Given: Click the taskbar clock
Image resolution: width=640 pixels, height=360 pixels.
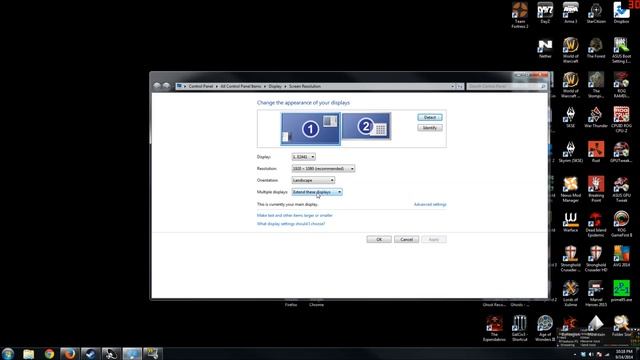Looking at the screenshot, I should pyautogui.click(x=624, y=354).
